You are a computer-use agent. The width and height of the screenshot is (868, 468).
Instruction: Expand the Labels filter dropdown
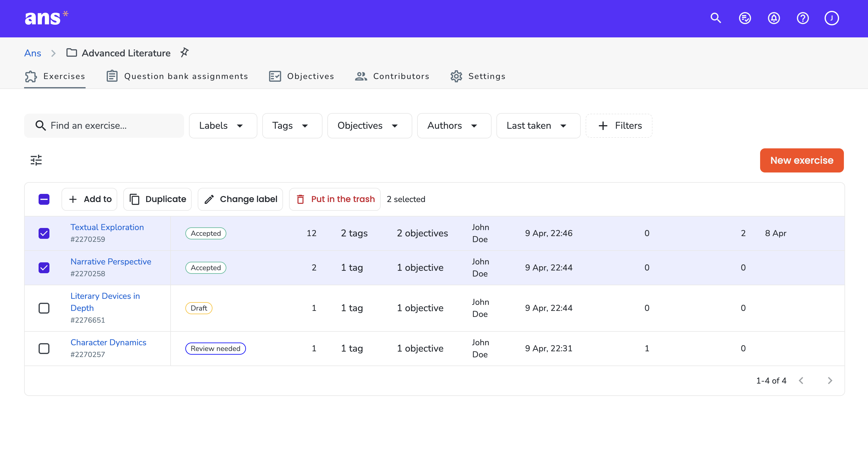point(223,126)
